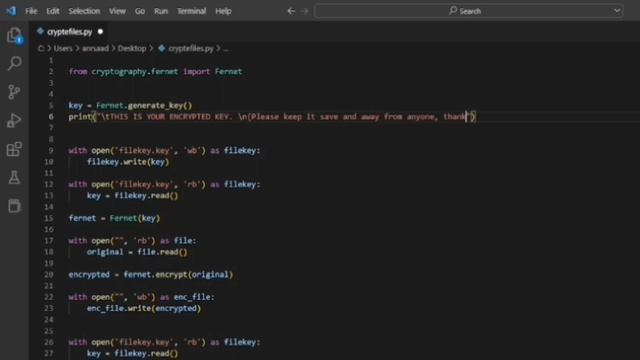Open the Source Control view
This screenshot has width=640, height=360.
pyautogui.click(x=14, y=92)
